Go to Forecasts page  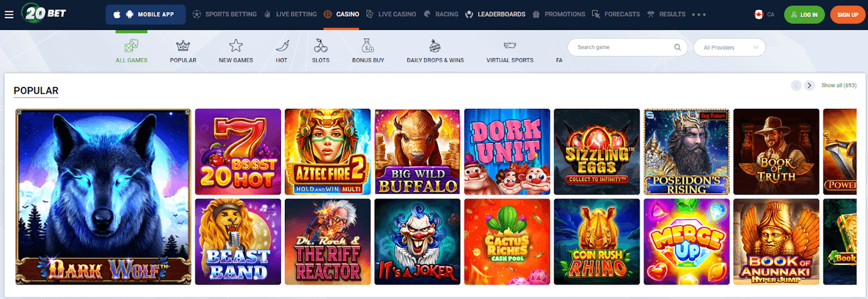pyautogui.click(x=616, y=14)
